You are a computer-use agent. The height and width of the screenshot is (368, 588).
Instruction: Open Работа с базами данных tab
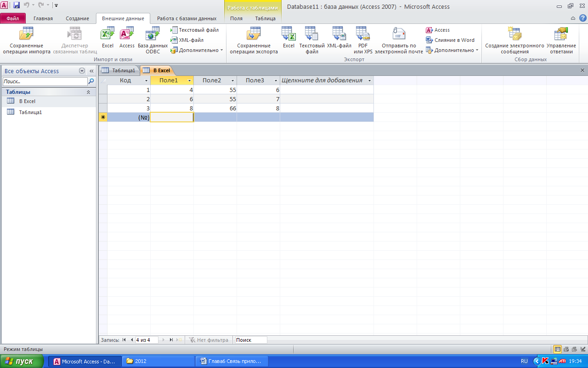(187, 18)
